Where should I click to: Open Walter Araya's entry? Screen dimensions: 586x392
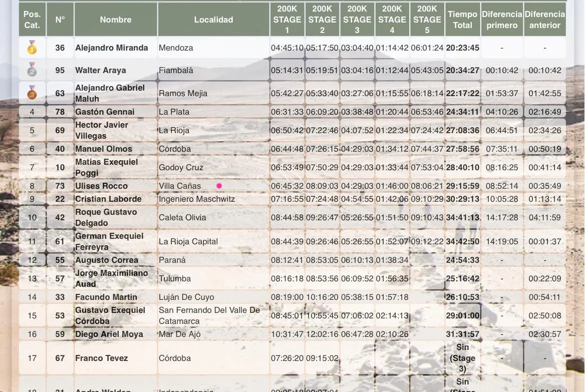(x=101, y=71)
